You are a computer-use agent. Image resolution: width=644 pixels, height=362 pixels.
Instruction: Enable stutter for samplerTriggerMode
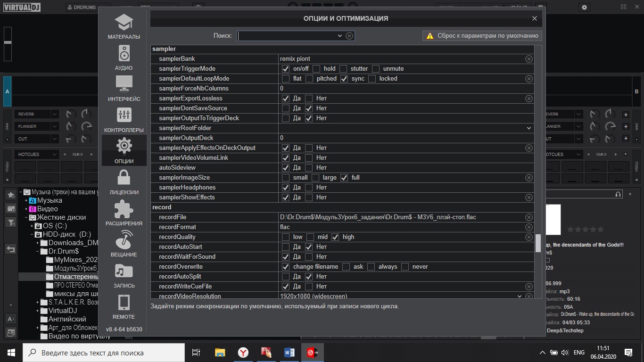tap(343, 69)
